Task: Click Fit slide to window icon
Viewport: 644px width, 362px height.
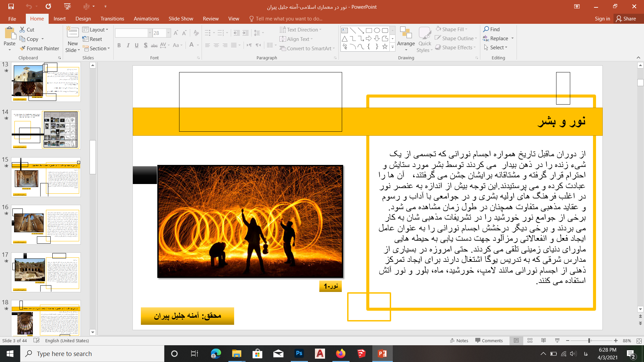Action: tap(639, 341)
